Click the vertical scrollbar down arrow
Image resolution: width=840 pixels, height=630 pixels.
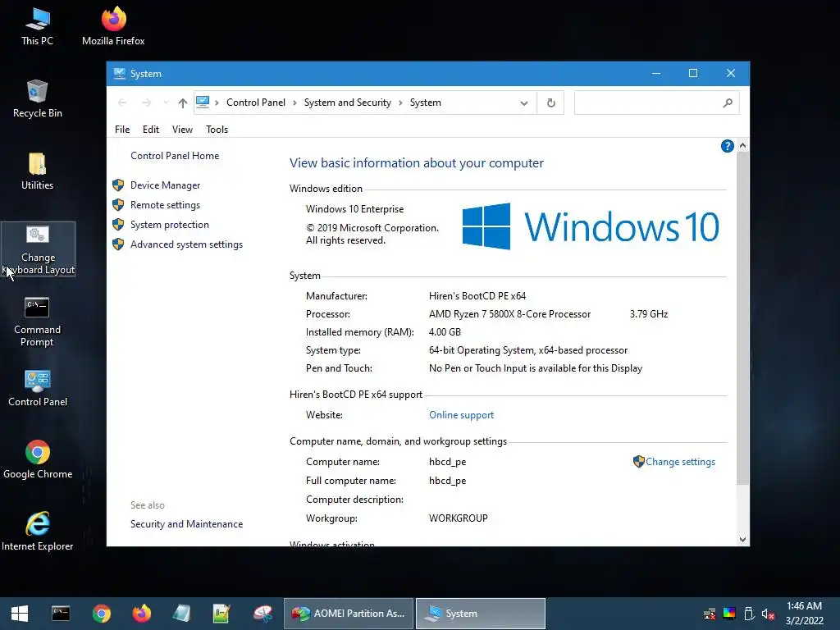(742, 540)
